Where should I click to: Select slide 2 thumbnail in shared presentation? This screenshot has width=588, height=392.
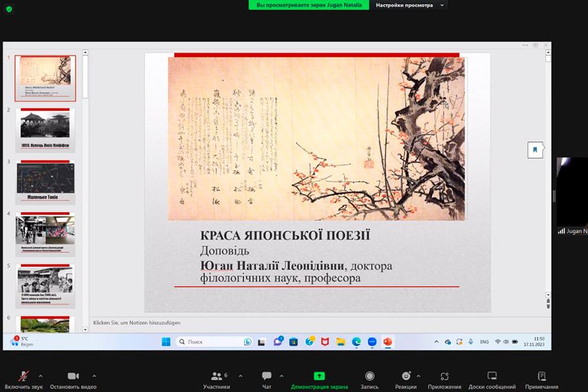point(45,130)
